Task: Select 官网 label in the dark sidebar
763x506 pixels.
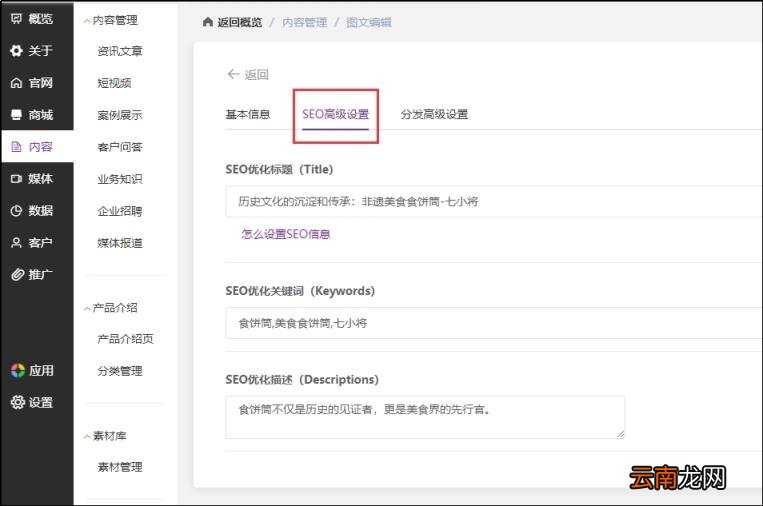Action: coord(40,83)
